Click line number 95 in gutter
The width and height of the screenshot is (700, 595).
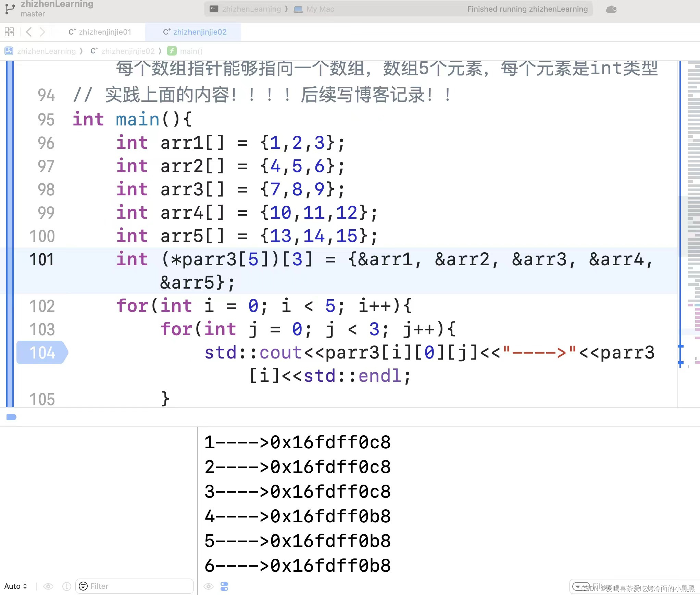[x=46, y=120]
